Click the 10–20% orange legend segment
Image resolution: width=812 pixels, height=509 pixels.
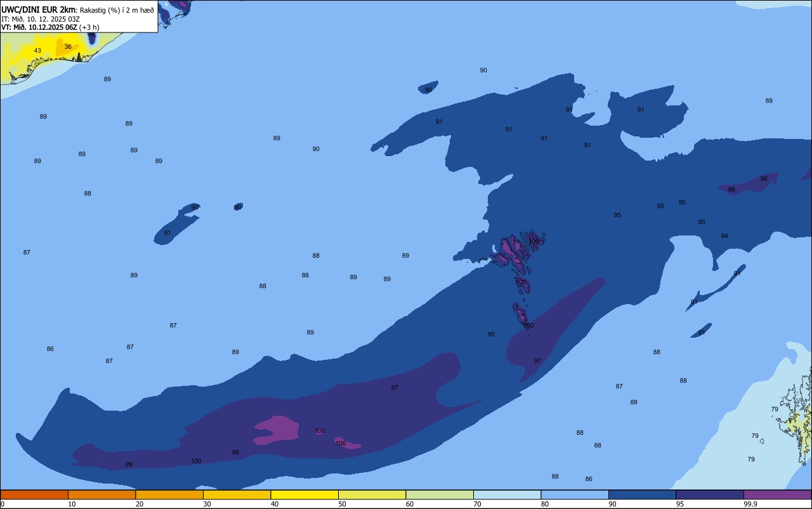(101, 494)
